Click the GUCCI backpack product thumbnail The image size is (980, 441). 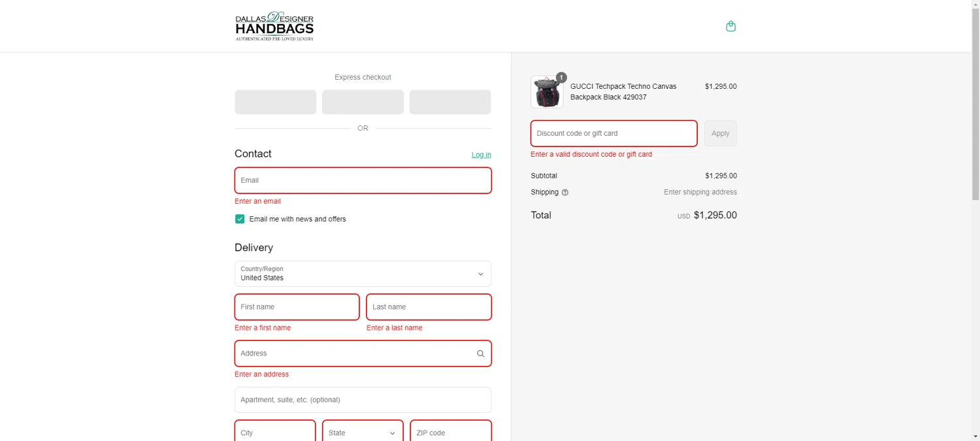click(547, 91)
